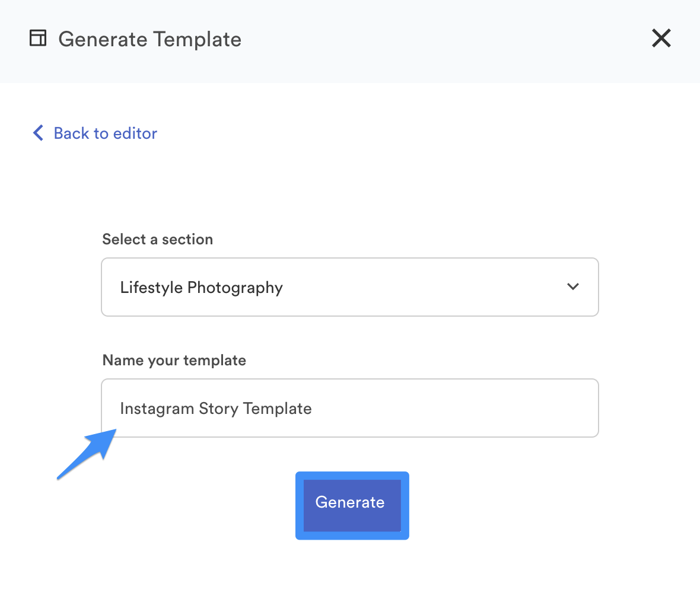Image resolution: width=700 pixels, height=612 pixels.
Task: Expand section list using the chevron arrow
Action: pyautogui.click(x=572, y=287)
